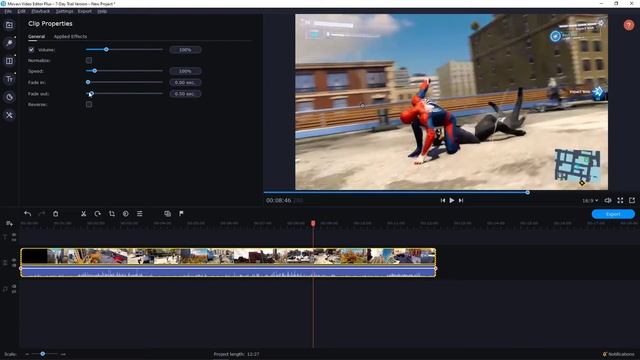Zoom in timeline with plus icon

point(63,354)
